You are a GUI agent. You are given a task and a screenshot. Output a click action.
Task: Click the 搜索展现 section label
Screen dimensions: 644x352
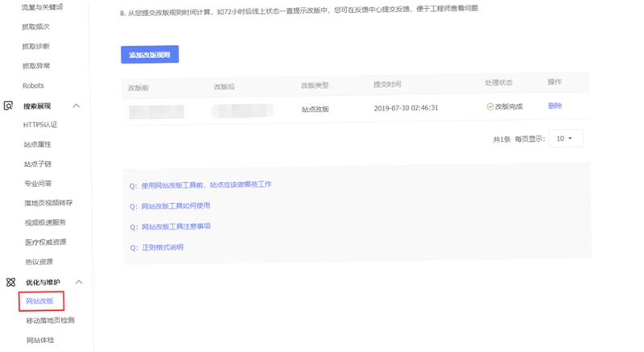click(x=37, y=106)
